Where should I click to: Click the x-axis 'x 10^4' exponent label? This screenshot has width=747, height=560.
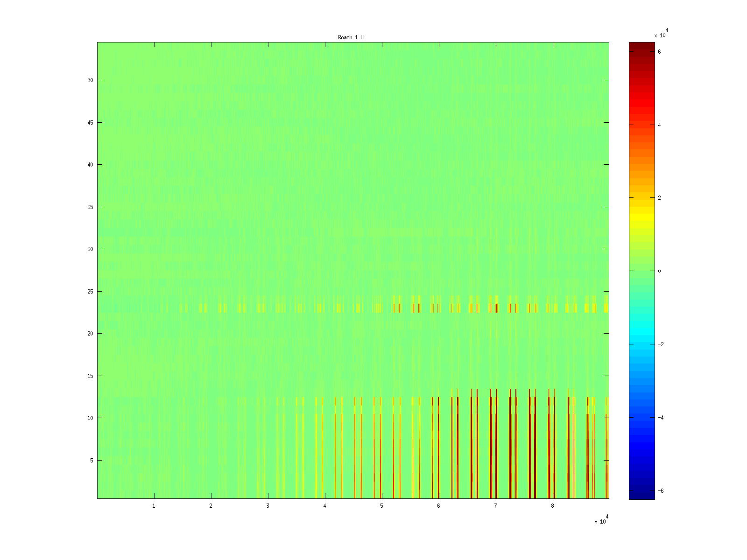(601, 521)
